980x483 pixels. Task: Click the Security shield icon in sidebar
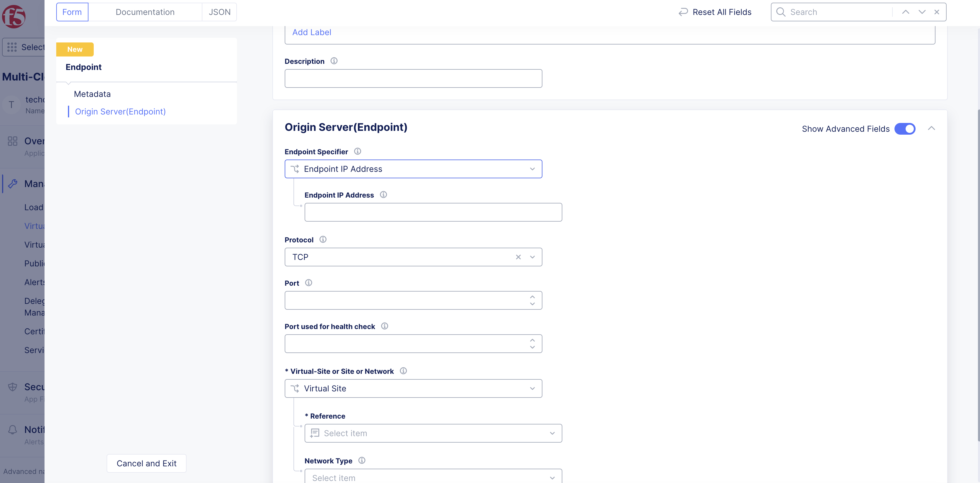(x=13, y=387)
